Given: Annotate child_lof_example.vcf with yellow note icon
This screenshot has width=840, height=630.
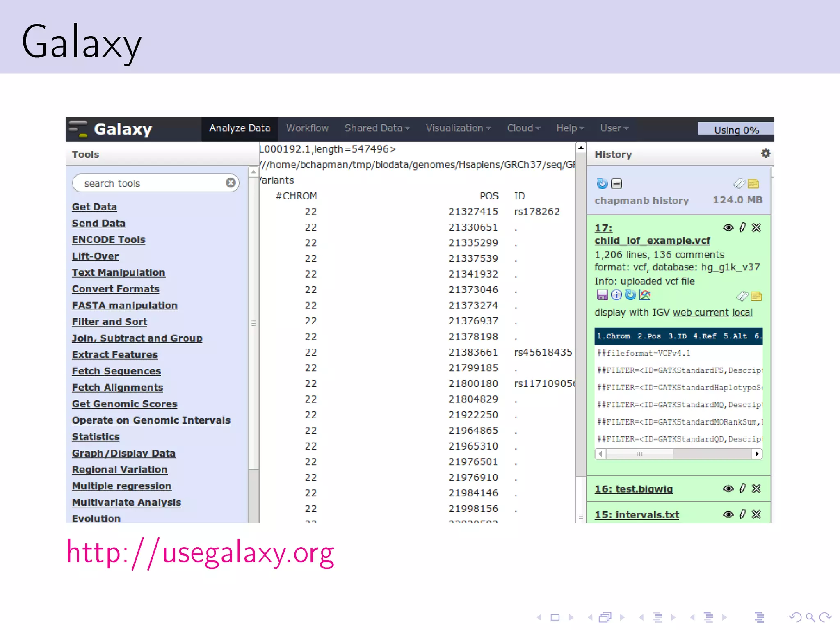Looking at the screenshot, I should point(757,296).
